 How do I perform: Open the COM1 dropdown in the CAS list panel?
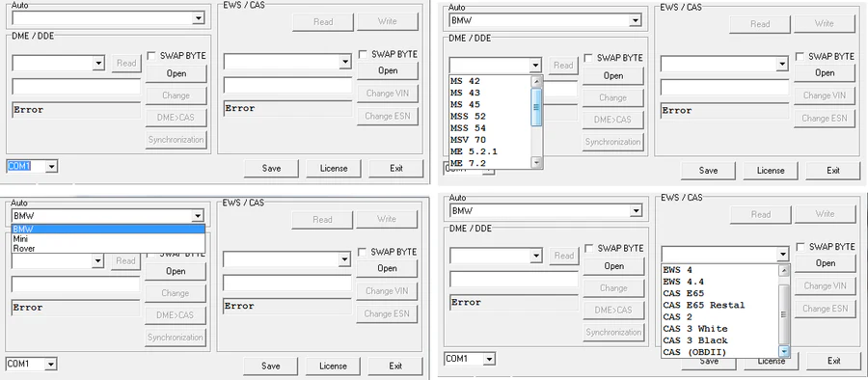click(x=489, y=360)
